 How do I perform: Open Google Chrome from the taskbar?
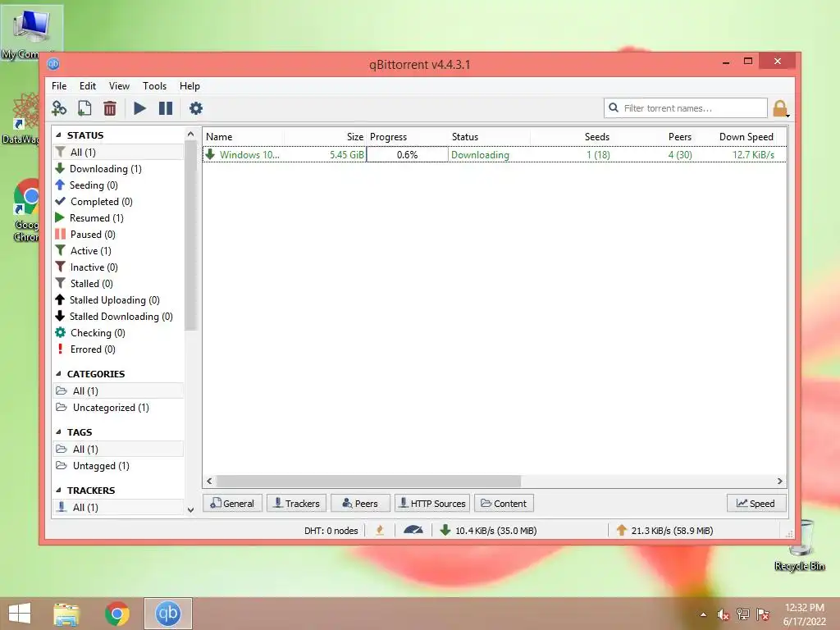pyautogui.click(x=117, y=614)
